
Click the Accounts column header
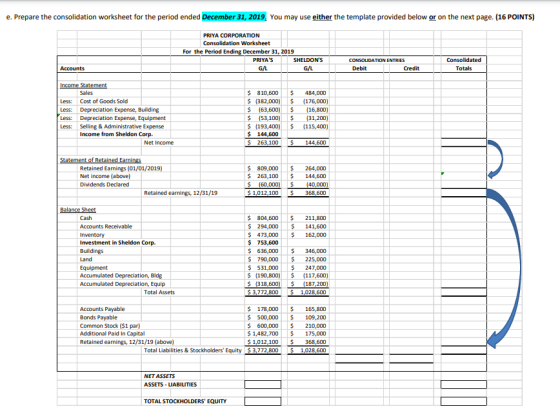pos(72,68)
